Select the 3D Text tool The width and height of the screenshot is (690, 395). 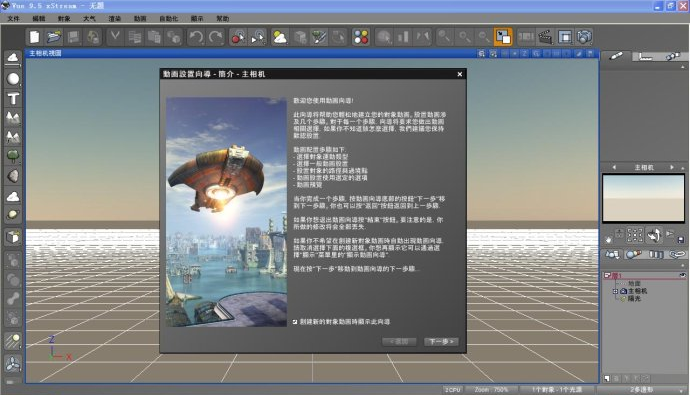(13, 98)
